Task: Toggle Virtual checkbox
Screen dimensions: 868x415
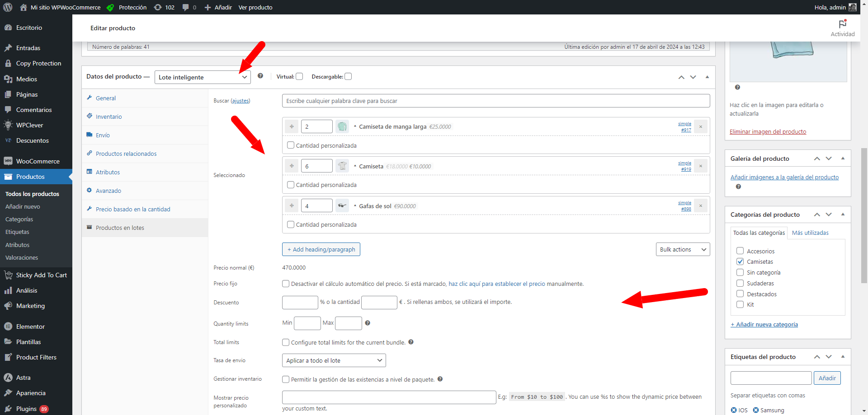Action: [x=299, y=76]
